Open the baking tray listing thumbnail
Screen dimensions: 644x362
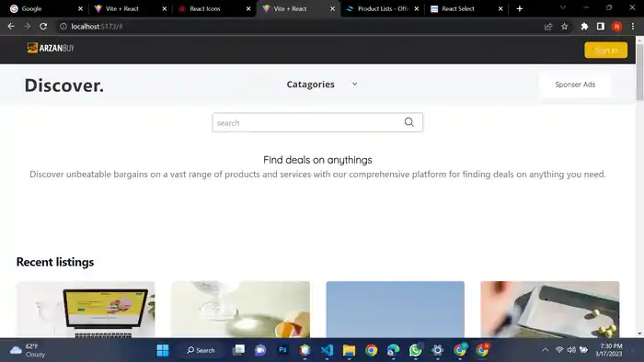[x=550, y=310]
